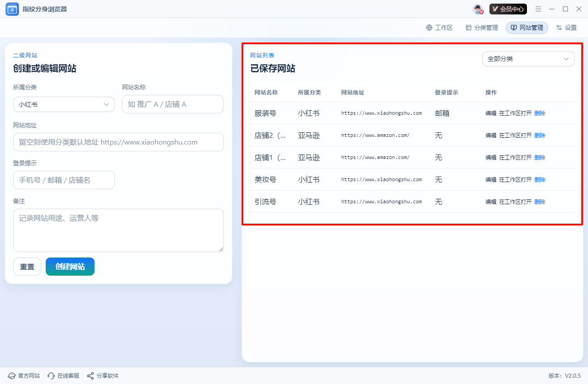Select the 服装号 website name cell

click(x=266, y=113)
